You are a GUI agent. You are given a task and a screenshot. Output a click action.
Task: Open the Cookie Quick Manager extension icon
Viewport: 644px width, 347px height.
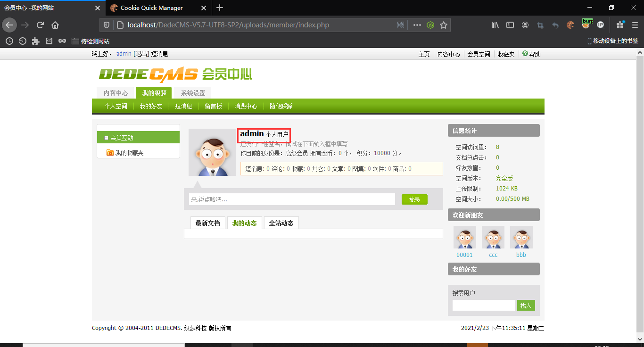tap(570, 25)
